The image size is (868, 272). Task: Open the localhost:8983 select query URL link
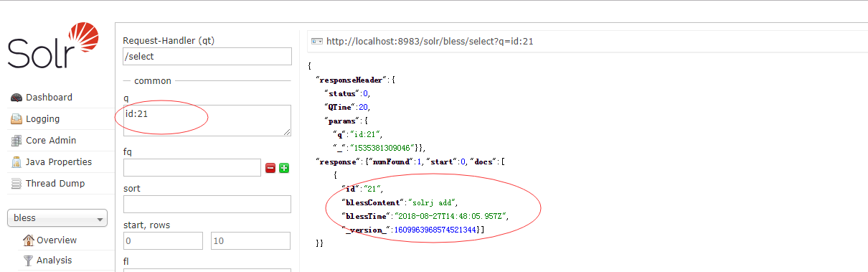(x=430, y=42)
